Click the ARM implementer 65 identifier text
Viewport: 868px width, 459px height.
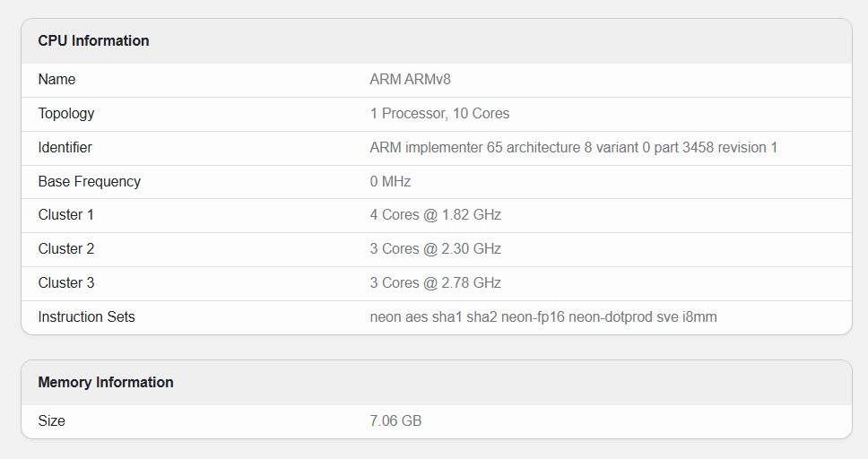coord(573,148)
